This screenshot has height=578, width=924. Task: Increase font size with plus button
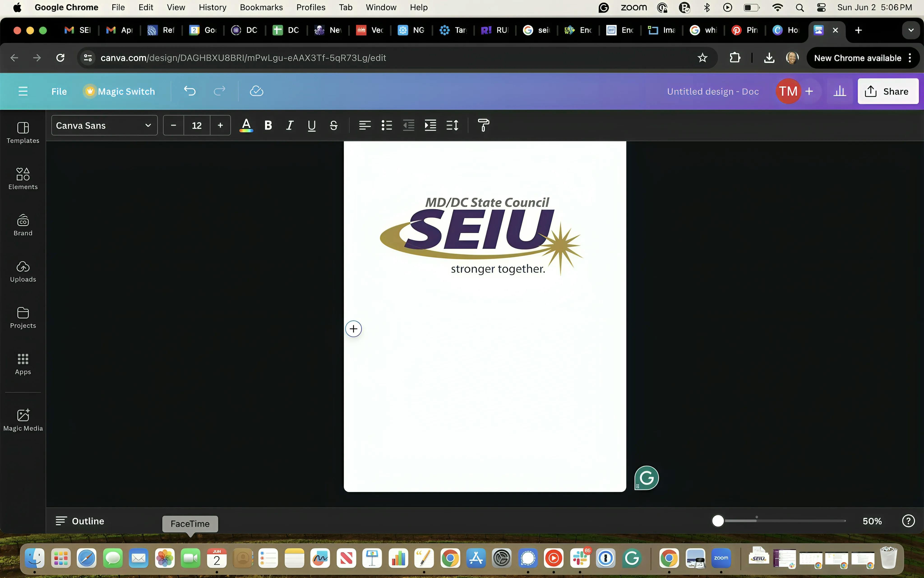[x=220, y=125]
